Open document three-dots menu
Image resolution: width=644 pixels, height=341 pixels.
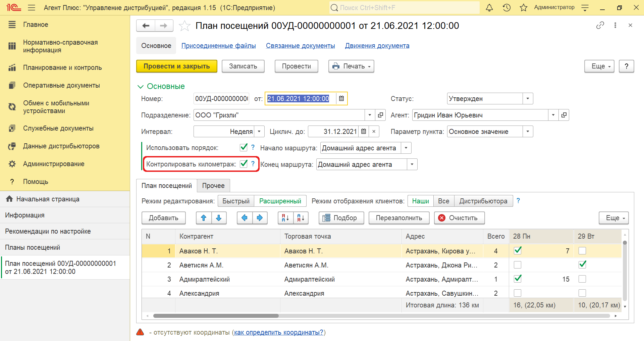pyautogui.click(x=615, y=25)
